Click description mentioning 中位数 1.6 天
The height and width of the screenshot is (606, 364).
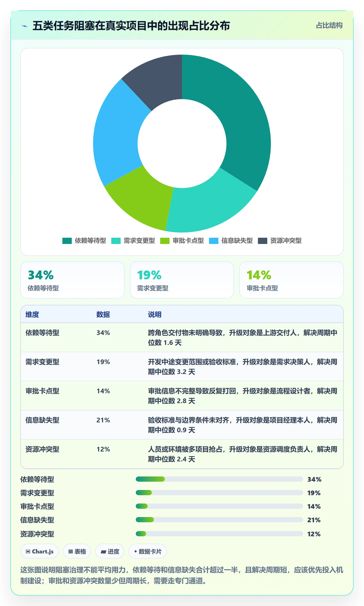click(x=243, y=338)
